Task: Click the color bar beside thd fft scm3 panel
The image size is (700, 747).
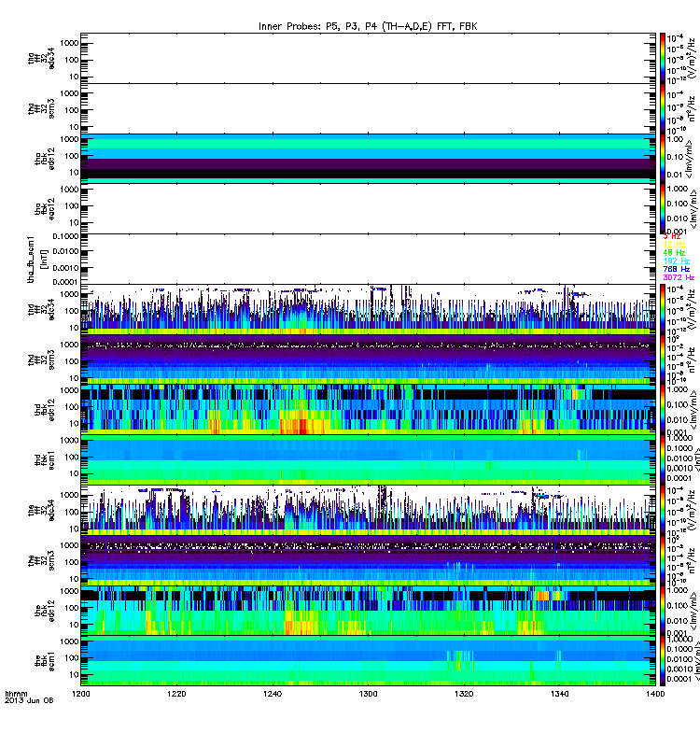Action: click(x=663, y=359)
